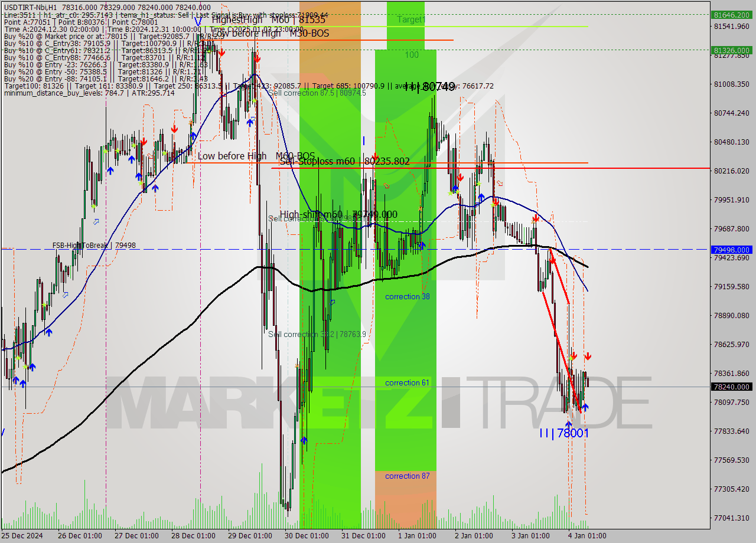Click the '2 Jan 01:00' time label

coord(474,536)
